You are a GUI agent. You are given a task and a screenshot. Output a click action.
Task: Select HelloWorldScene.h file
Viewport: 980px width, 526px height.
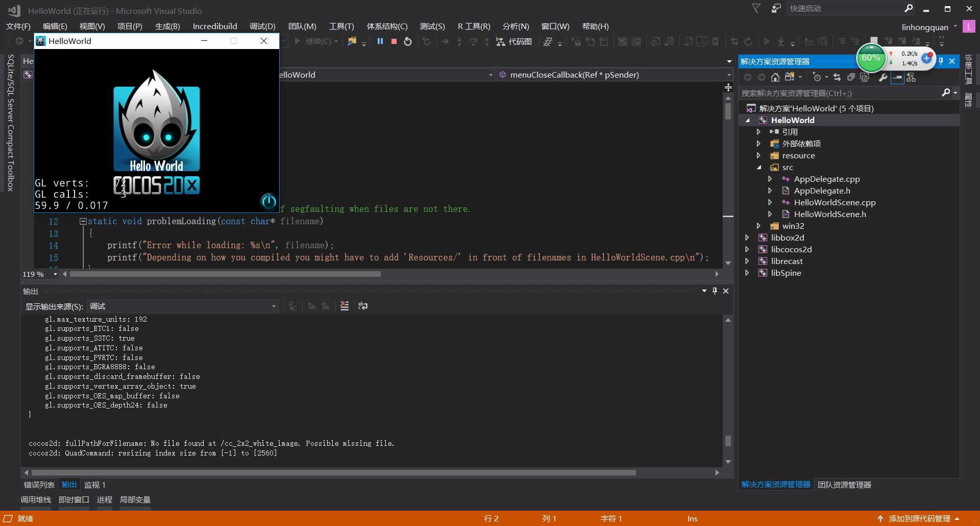pyautogui.click(x=830, y=214)
